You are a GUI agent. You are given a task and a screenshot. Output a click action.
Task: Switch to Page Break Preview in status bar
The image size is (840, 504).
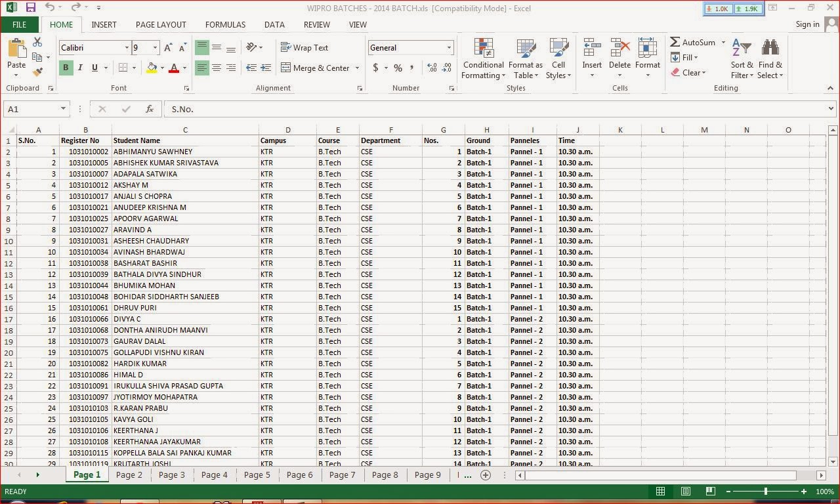tap(710, 491)
